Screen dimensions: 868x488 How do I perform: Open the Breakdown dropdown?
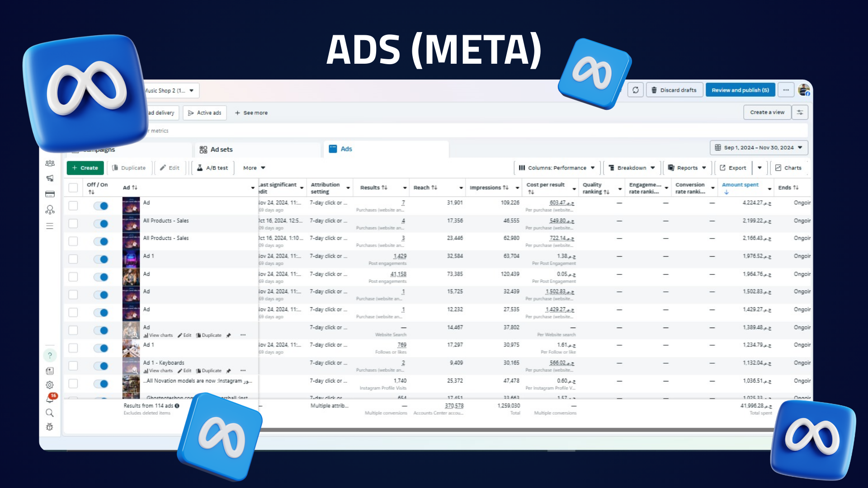tap(632, 168)
